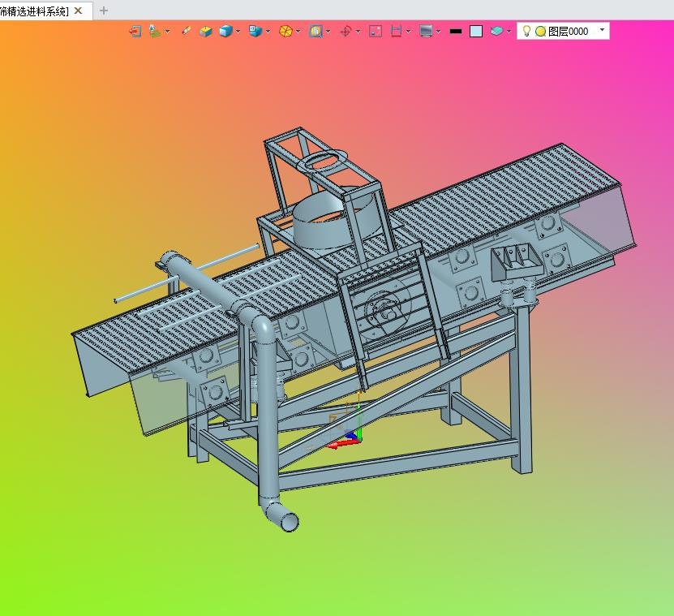The image size is (674, 616).
Task: Click the exit icon at toolbar start
Action: pos(135,31)
